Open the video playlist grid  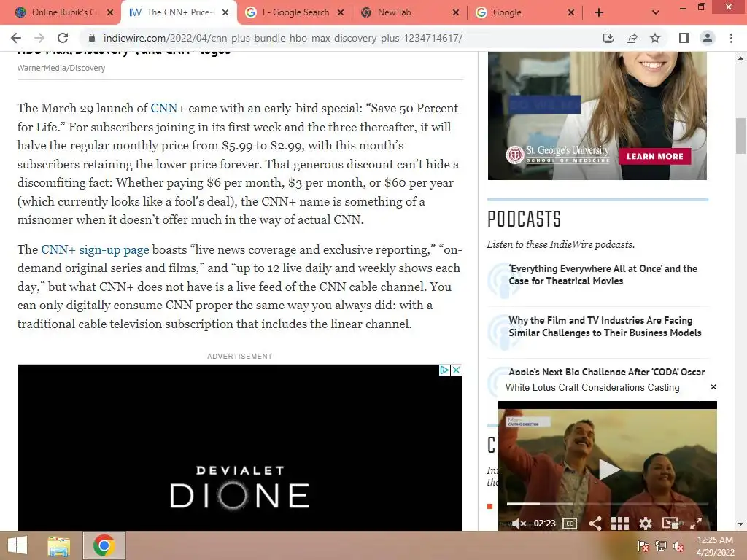620,524
